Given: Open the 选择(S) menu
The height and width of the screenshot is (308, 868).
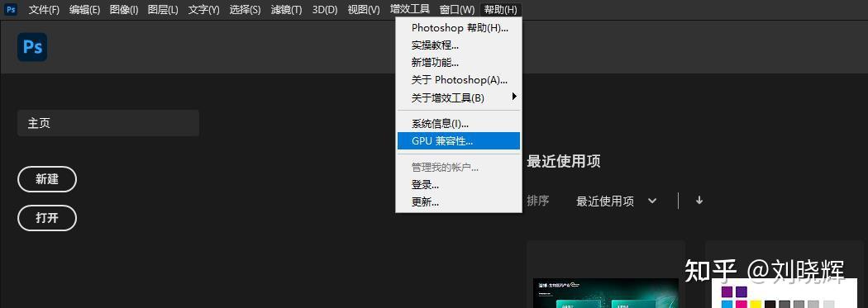Looking at the screenshot, I should pos(246,10).
